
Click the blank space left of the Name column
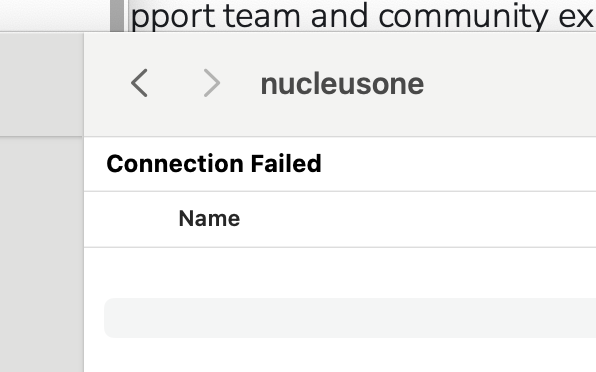tap(131, 219)
